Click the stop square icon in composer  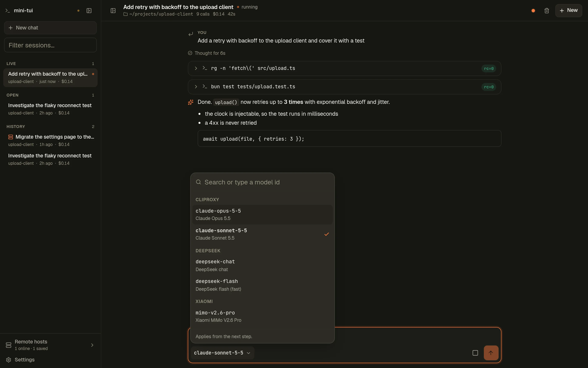[x=475, y=353]
